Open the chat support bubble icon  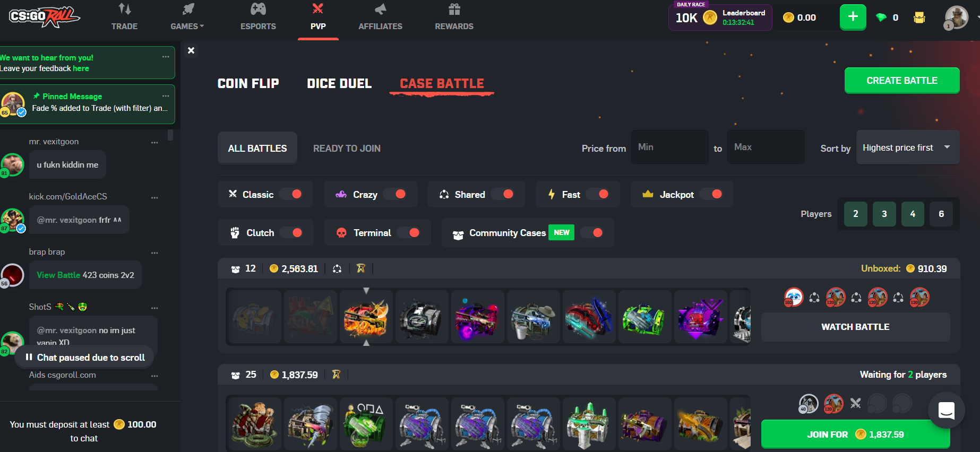click(x=946, y=410)
